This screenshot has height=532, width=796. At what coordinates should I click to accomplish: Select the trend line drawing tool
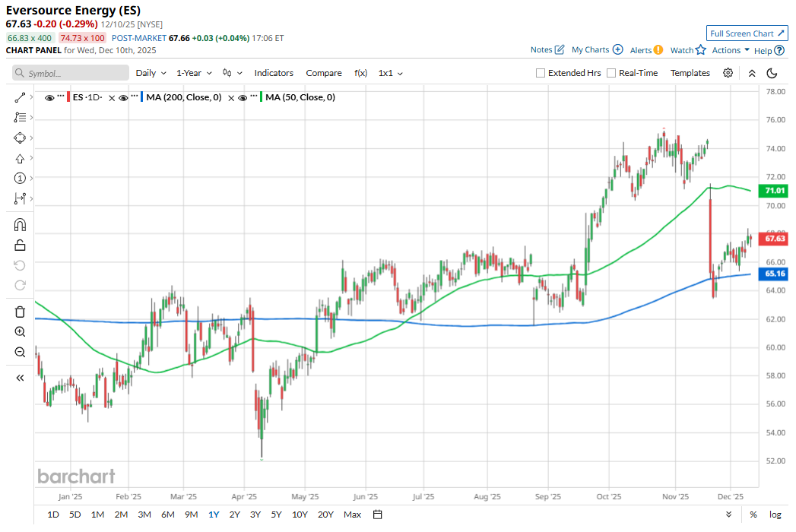[20, 97]
